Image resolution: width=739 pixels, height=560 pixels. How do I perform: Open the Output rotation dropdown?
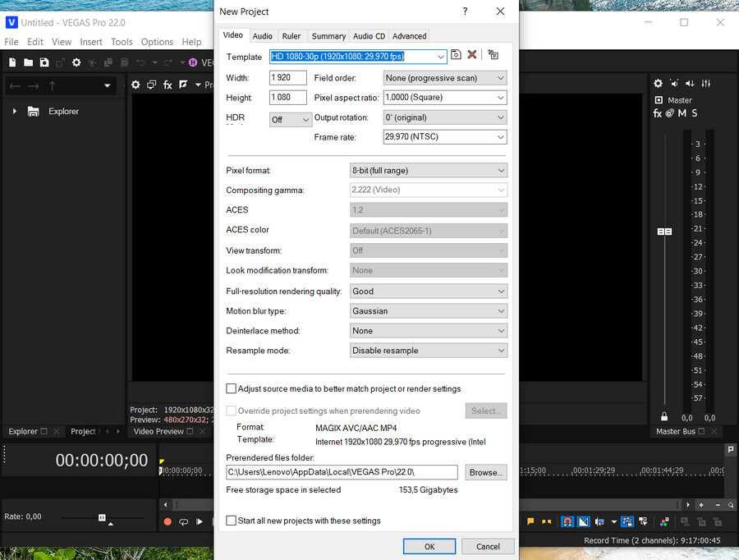click(445, 117)
